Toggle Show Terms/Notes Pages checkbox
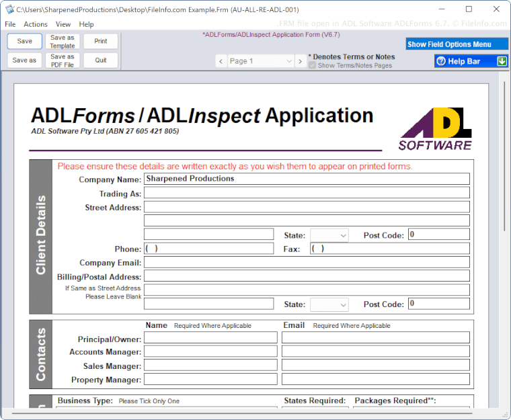 pos(313,66)
